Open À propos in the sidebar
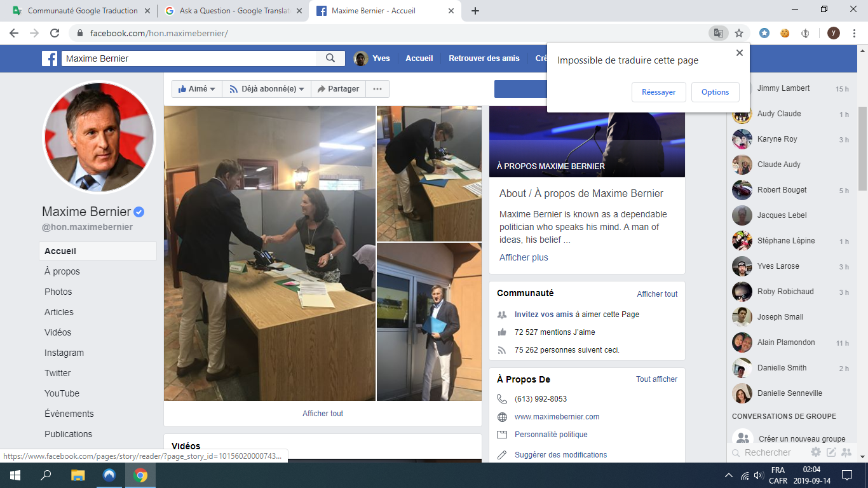Screen dimensions: 868x488 point(62,271)
